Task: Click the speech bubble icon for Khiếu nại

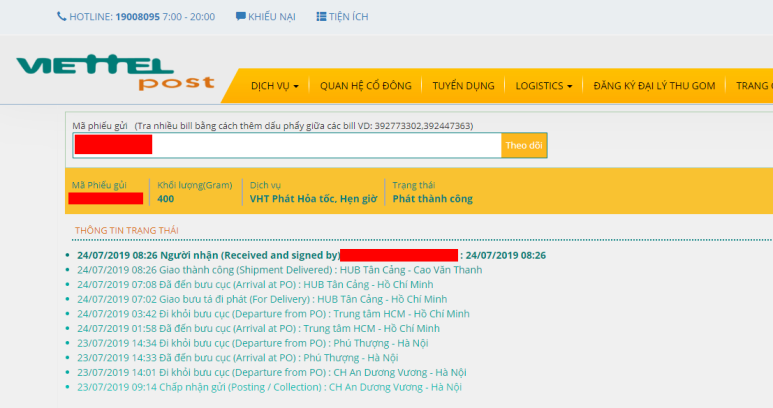Action: click(241, 16)
